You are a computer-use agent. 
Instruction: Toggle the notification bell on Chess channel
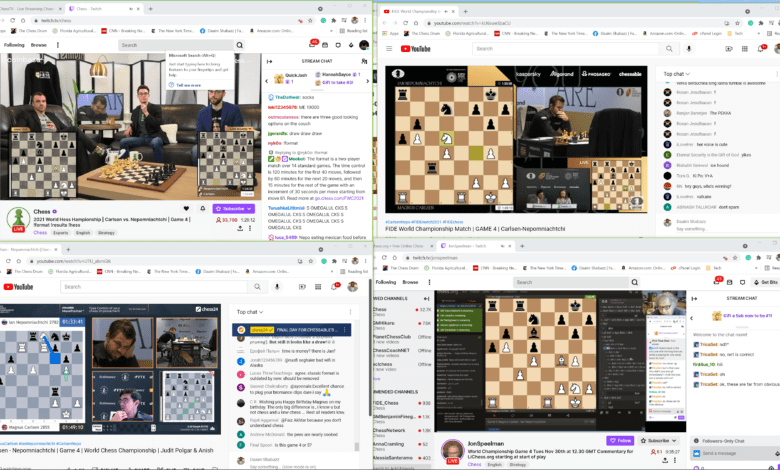pyautogui.click(x=202, y=209)
